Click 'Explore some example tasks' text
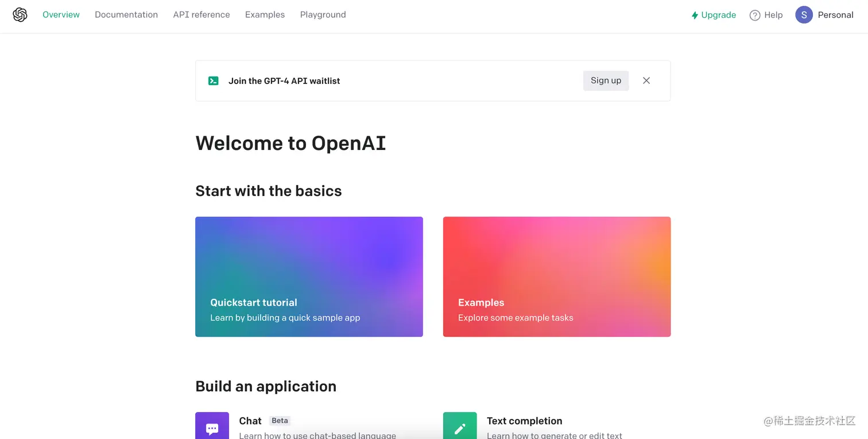The image size is (868, 439). (x=516, y=318)
